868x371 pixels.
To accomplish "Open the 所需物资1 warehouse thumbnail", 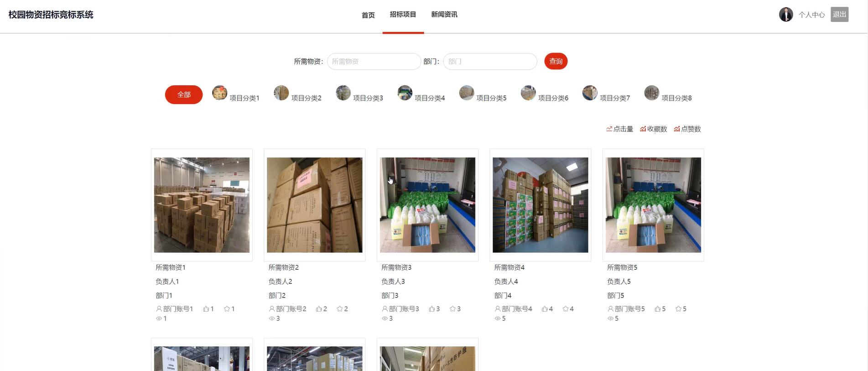I will pos(202,205).
